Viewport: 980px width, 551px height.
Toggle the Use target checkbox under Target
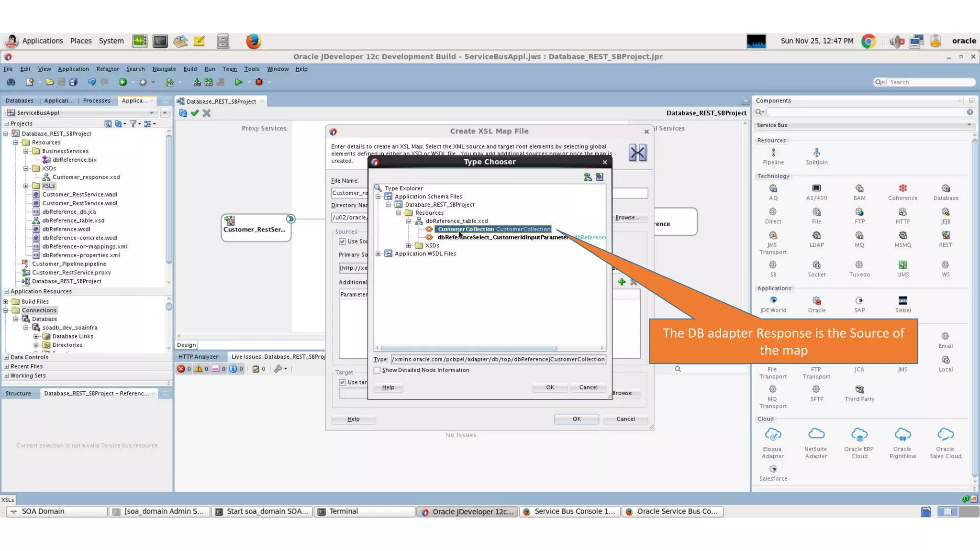coord(342,382)
